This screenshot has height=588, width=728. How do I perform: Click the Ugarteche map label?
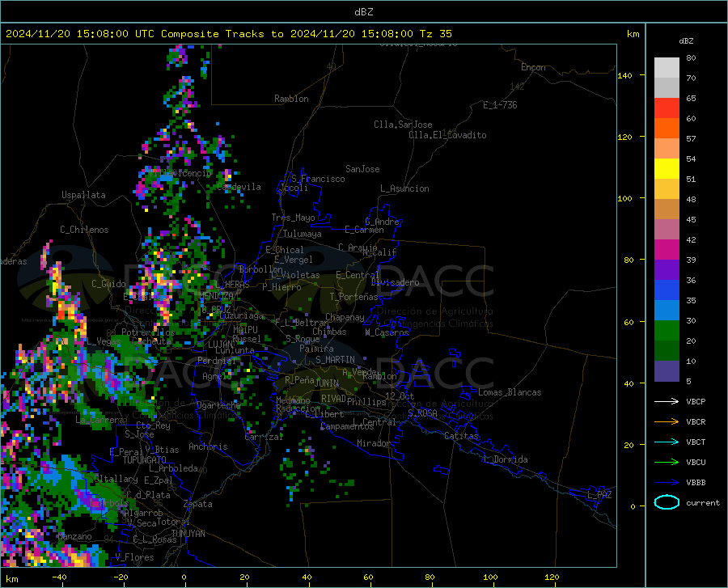(x=218, y=405)
